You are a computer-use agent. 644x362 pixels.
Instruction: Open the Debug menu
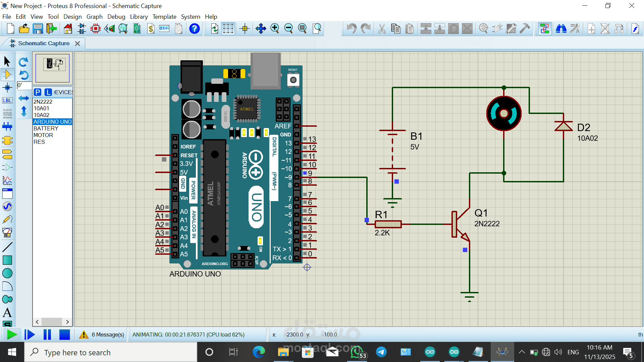[116, 17]
